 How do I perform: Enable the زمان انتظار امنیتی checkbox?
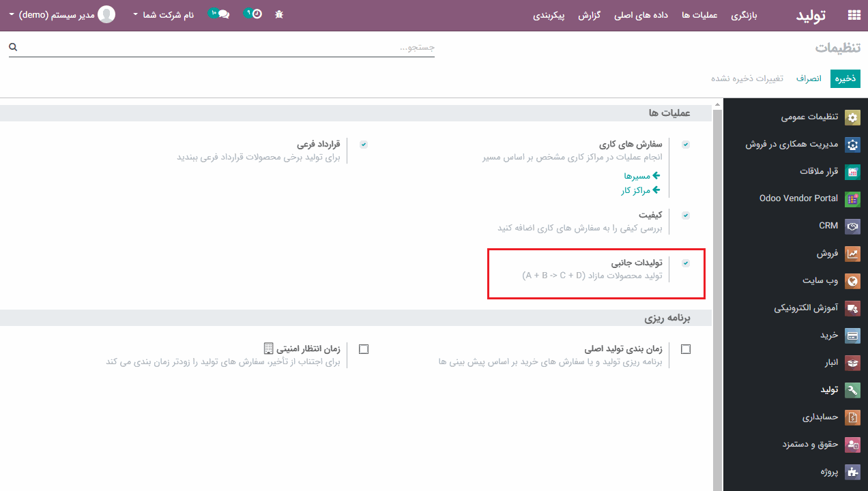tap(364, 349)
